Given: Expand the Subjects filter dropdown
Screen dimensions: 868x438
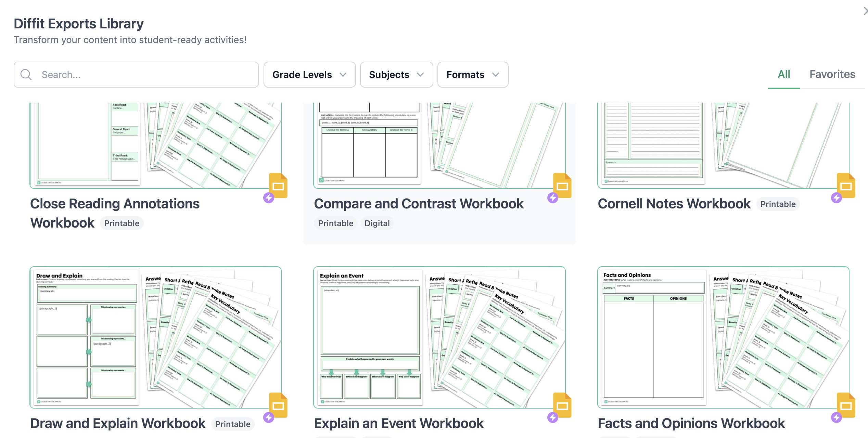Looking at the screenshot, I should tap(396, 75).
